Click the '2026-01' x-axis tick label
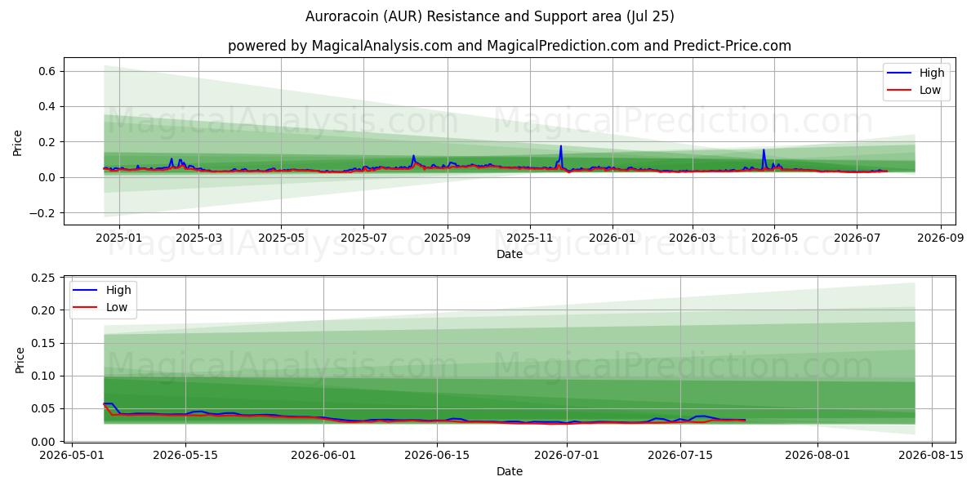Viewport: 980px width, 490px height. (612, 240)
